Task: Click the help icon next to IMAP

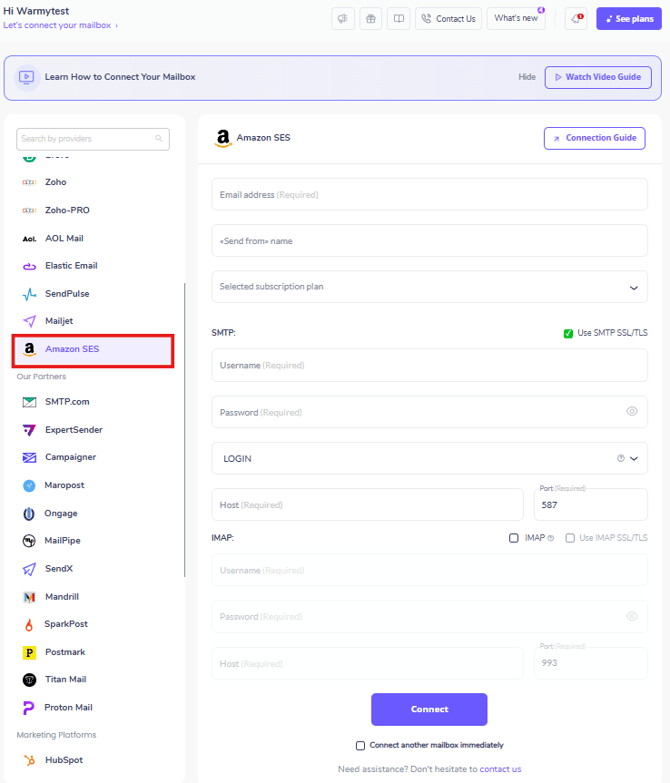Action: 550,538
